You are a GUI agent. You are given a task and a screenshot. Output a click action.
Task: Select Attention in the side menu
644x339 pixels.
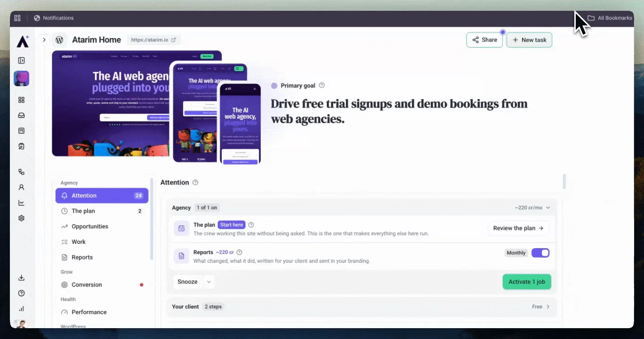102,195
